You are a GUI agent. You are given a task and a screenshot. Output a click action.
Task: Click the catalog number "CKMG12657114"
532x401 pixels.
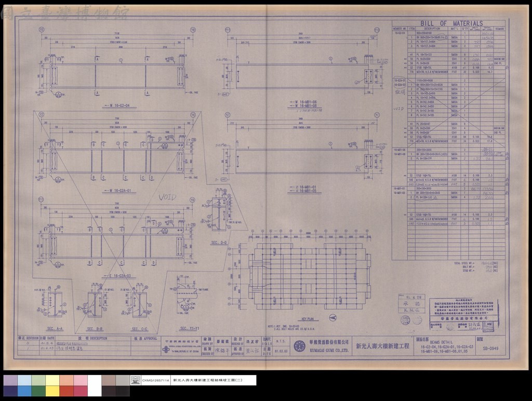155,381
